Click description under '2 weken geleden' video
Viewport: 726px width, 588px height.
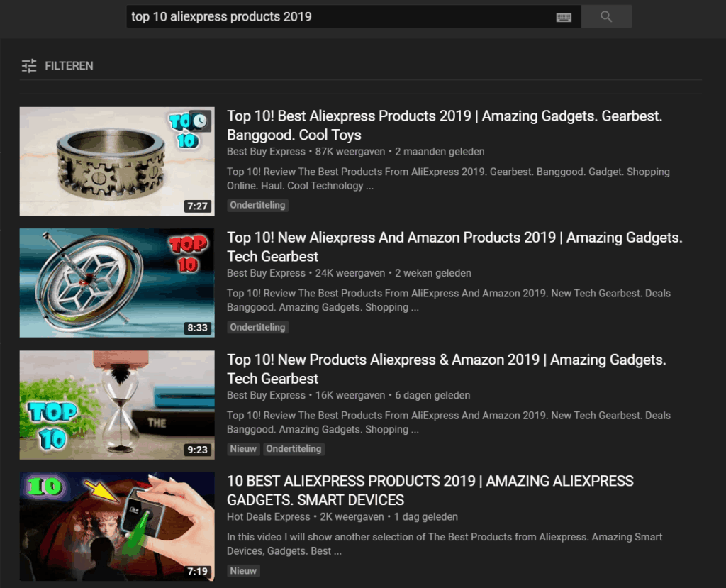(x=449, y=300)
